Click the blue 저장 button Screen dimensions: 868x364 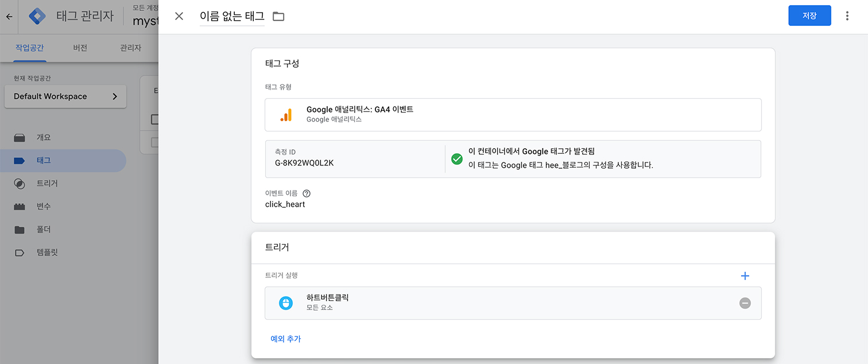pos(809,16)
